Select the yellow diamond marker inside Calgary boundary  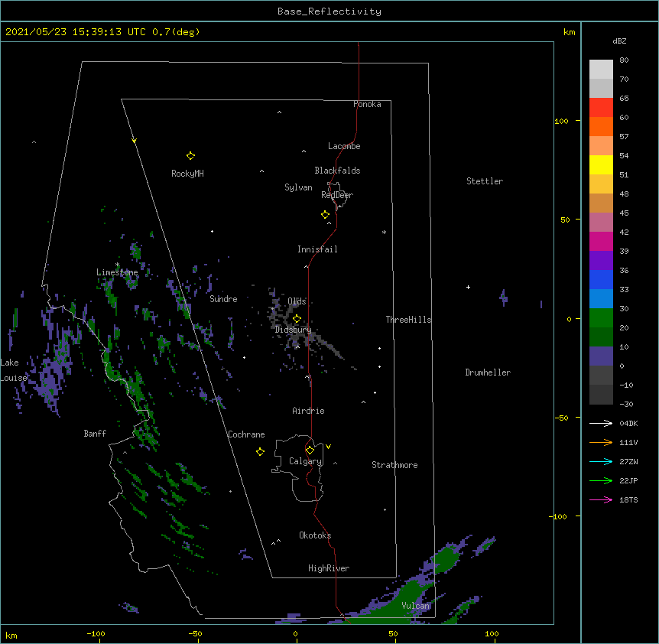pos(310,450)
